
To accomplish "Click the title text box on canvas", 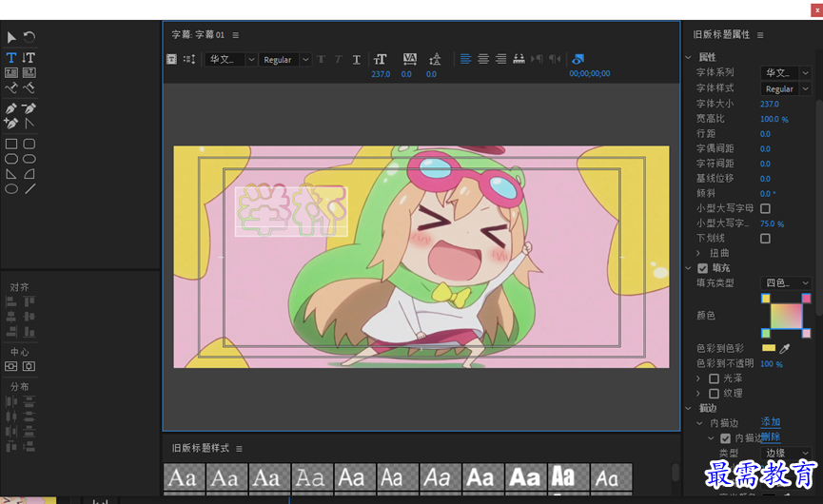I will point(291,212).
